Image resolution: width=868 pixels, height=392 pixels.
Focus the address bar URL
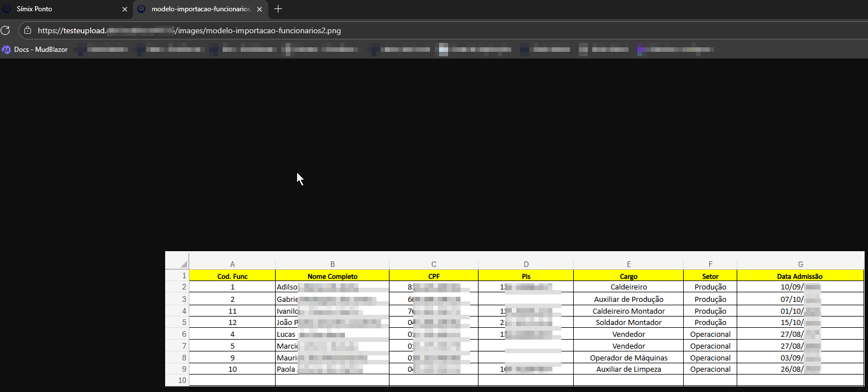189,30
